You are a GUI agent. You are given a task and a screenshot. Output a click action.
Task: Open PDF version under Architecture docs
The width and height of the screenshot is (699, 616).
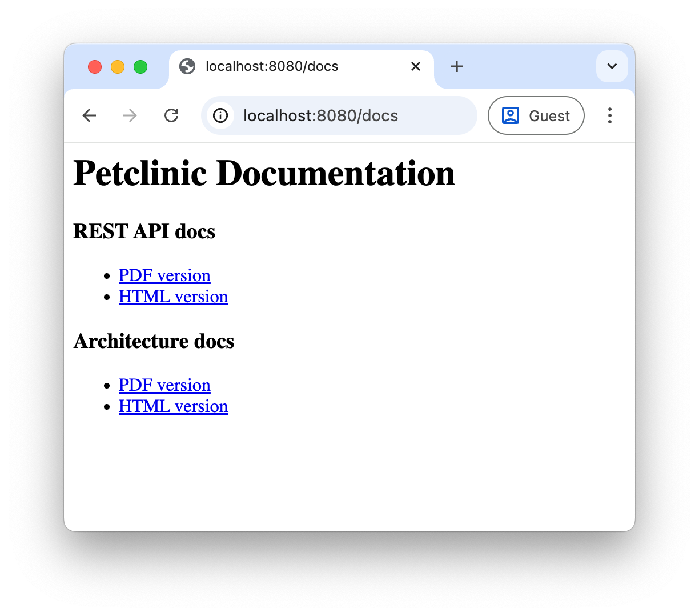coord(164,385)
